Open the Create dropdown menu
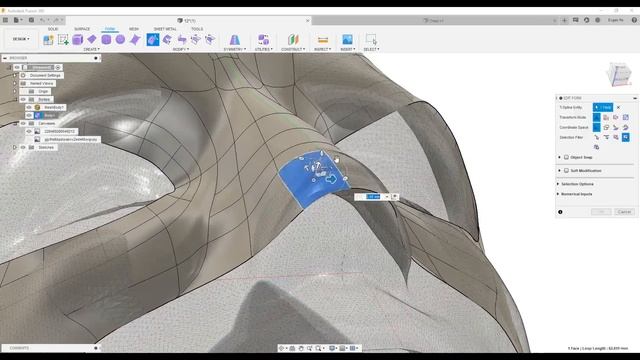Image resolution: width=640 pixels, height=360 pixels. point(91,49)
